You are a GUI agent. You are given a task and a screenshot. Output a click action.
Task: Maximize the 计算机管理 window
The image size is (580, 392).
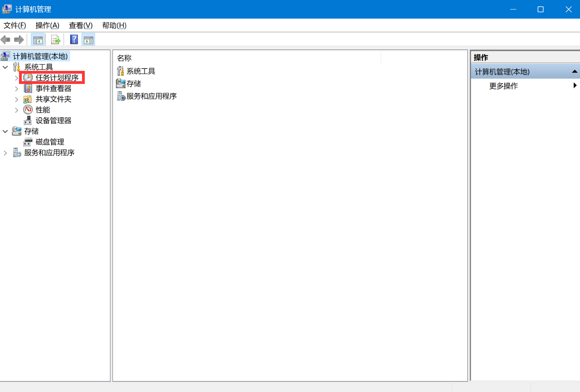click(x=540, y=9)
